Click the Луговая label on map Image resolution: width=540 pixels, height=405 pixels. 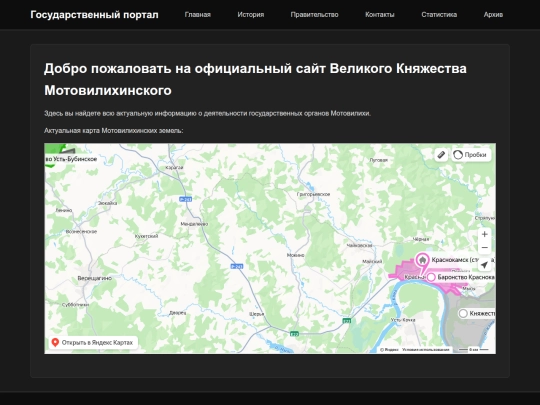coord(378,160)
